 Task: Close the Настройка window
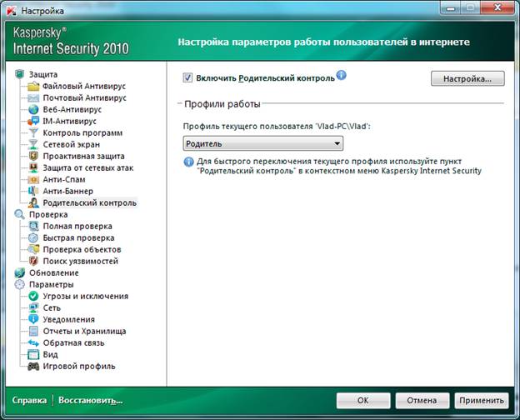tap(497, 7)
